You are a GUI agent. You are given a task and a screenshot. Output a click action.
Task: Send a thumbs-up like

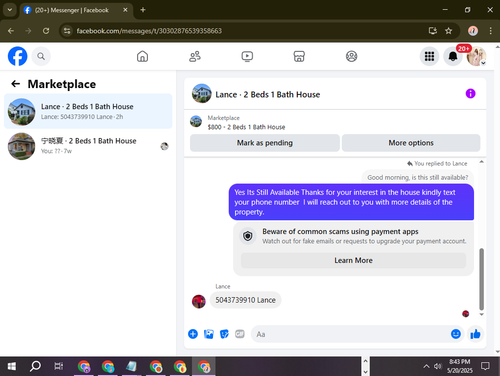point(475,334)
